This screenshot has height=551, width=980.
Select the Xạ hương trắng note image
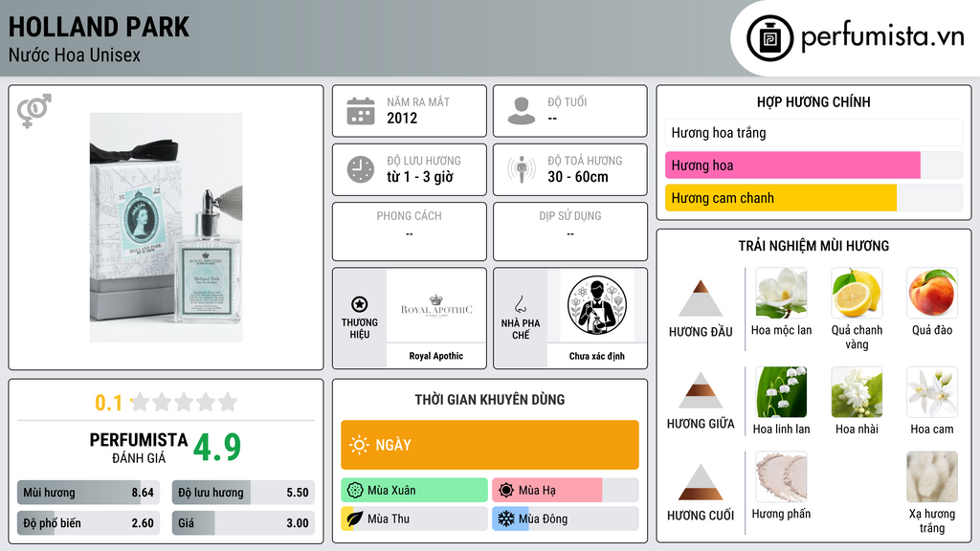(x=932, y=476)
